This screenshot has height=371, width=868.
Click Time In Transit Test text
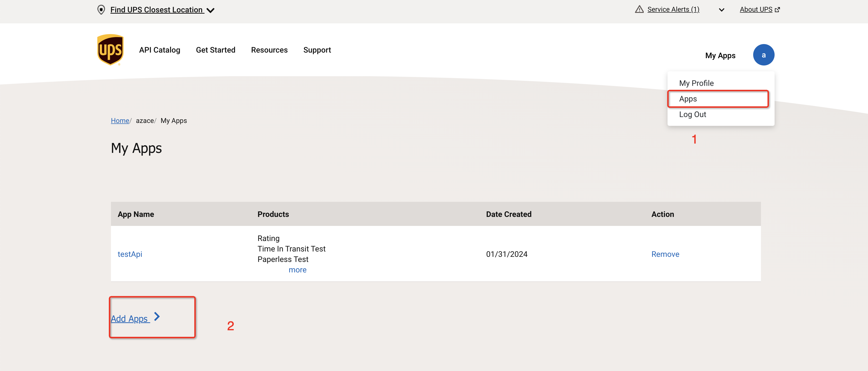pyautogui.click(x=291, y=249)
